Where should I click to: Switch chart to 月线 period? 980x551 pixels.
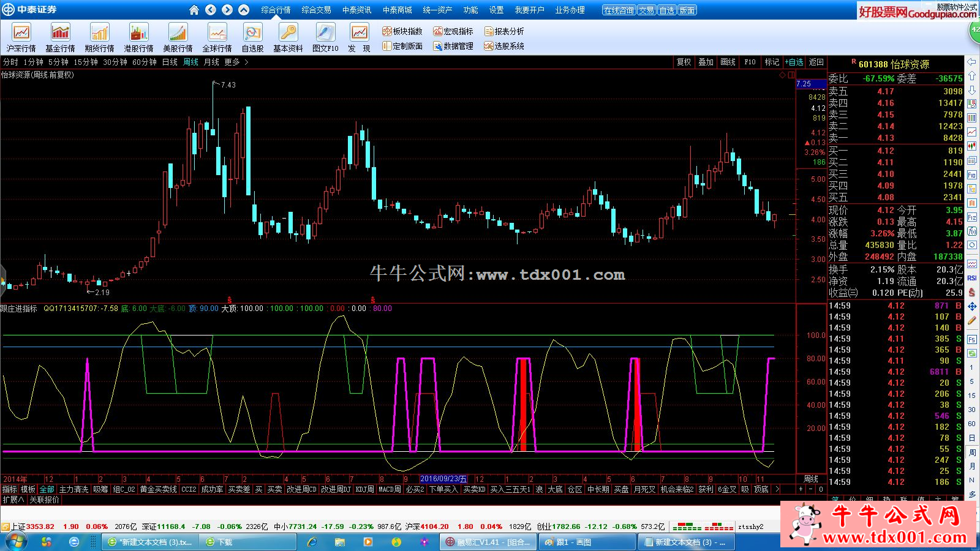[x=211, y=62]
